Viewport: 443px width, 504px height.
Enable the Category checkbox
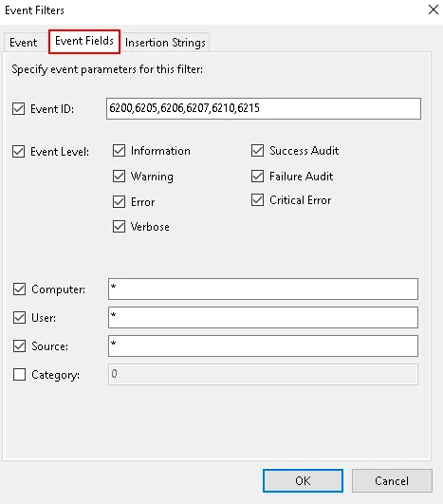click(19, 375)
